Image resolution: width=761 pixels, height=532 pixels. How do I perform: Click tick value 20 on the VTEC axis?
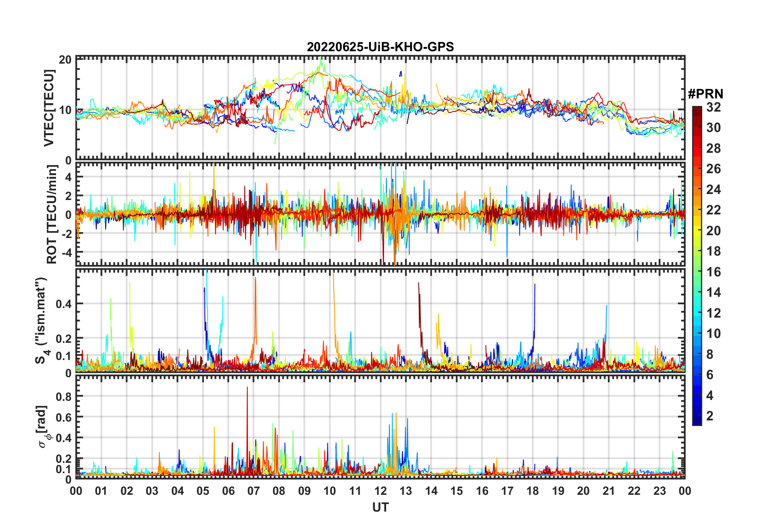tap(65, 60)
